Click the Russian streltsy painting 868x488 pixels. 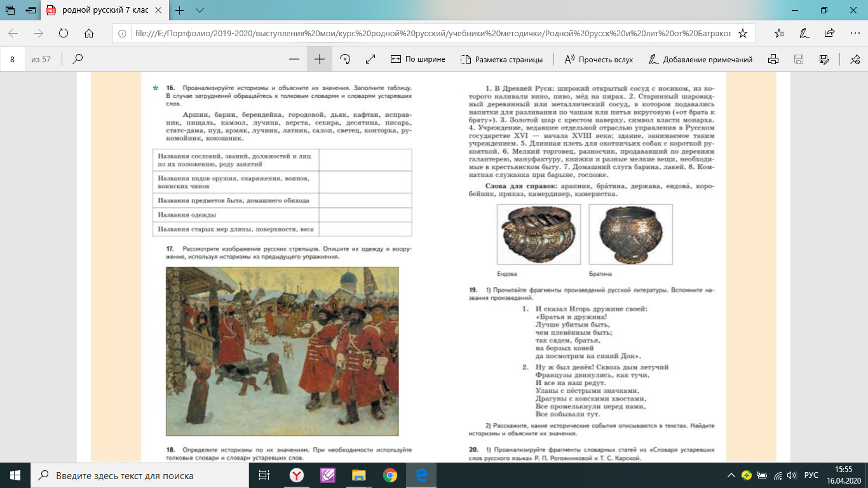tap(282, 351)
